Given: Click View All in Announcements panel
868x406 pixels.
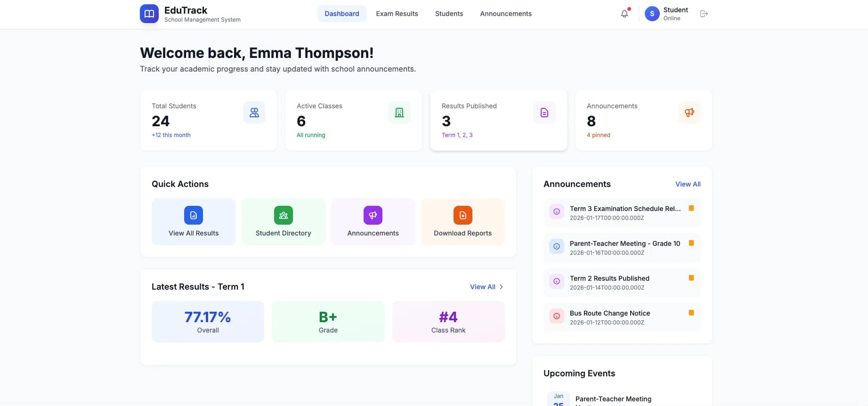Looking at the screenshot, I should pos(688,184).
